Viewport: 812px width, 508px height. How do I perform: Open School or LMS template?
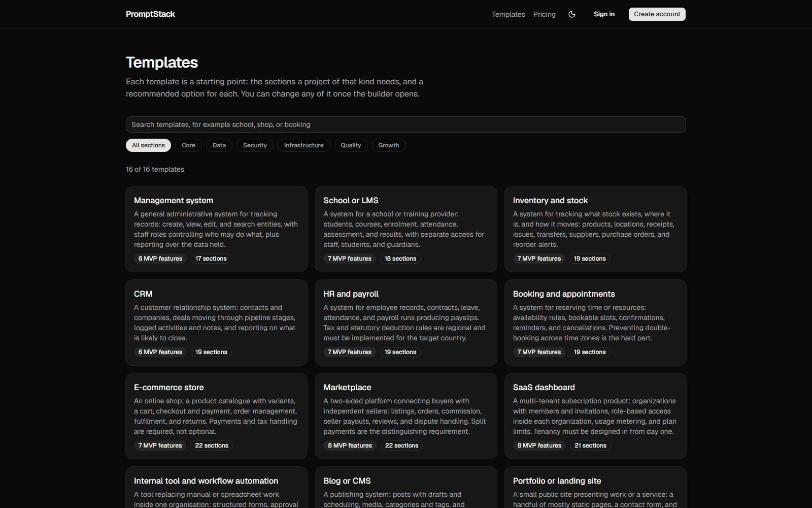[x=406, y=229]
